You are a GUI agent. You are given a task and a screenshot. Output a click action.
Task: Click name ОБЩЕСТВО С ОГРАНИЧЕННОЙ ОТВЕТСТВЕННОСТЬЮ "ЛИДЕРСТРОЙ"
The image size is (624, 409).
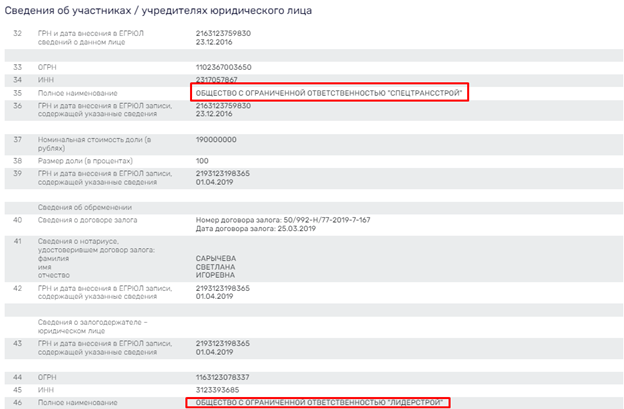[x=319, y=403]
